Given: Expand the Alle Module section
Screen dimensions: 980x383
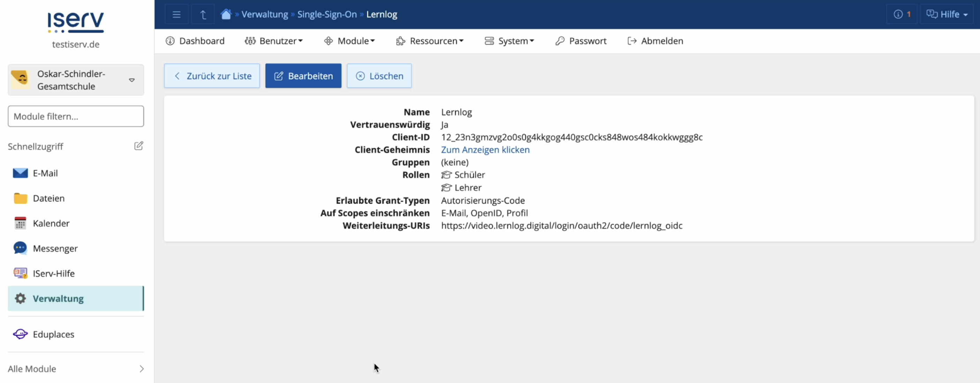Looking at the screenshot, I should tap(76, 369).
